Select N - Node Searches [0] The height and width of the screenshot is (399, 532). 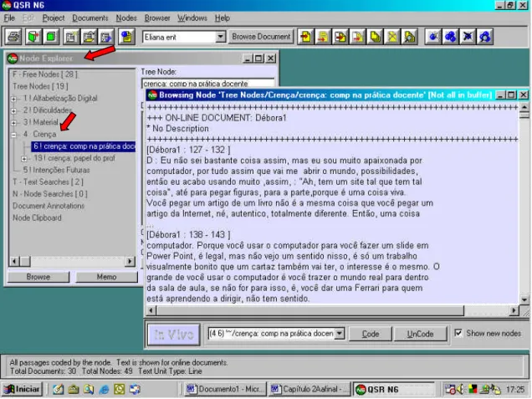[x=50, y=194]
